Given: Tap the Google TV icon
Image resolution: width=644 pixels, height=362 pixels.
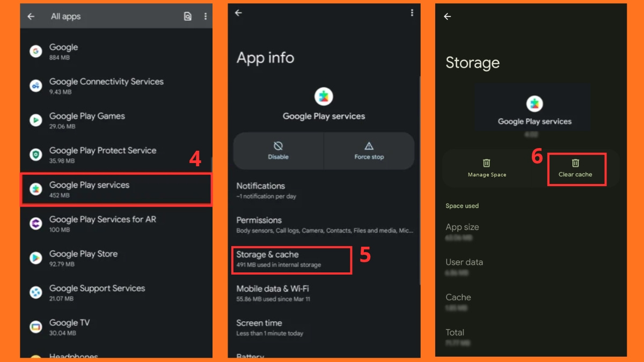Looking at the screenshot, I should click(35, 327).
